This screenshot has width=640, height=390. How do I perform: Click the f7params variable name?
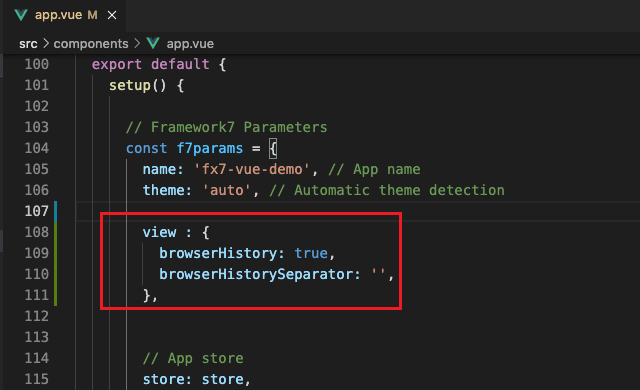210,148
